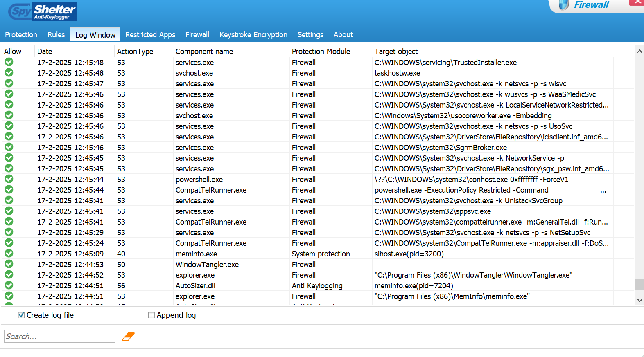Select the "meminfo.exe(pid=7204)" target cell
The height and width of the screenshot is (357, 644).
click(x=414, y=285)
